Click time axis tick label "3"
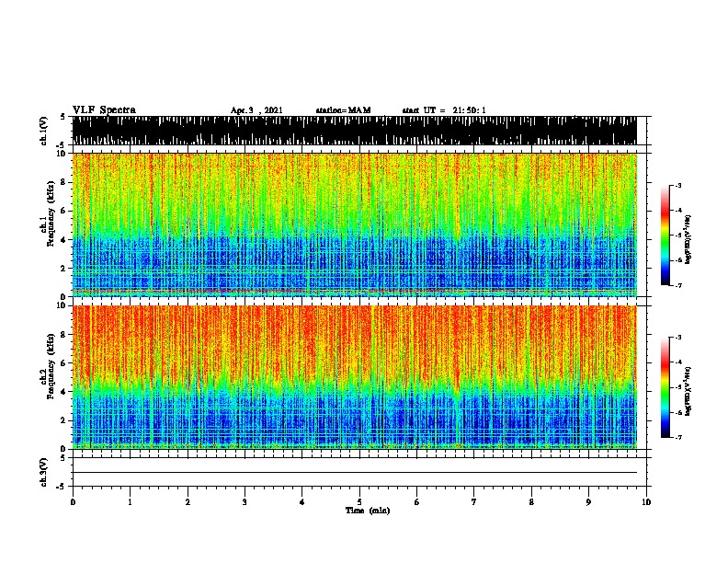728x563 pixels. [x=245, y=502]
